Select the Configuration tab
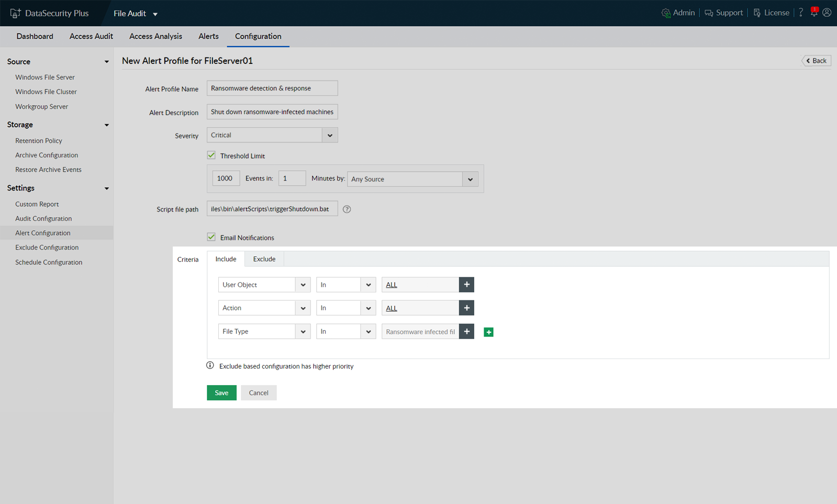The width and height of the screenshot is (837, 504). click(258, 36)
